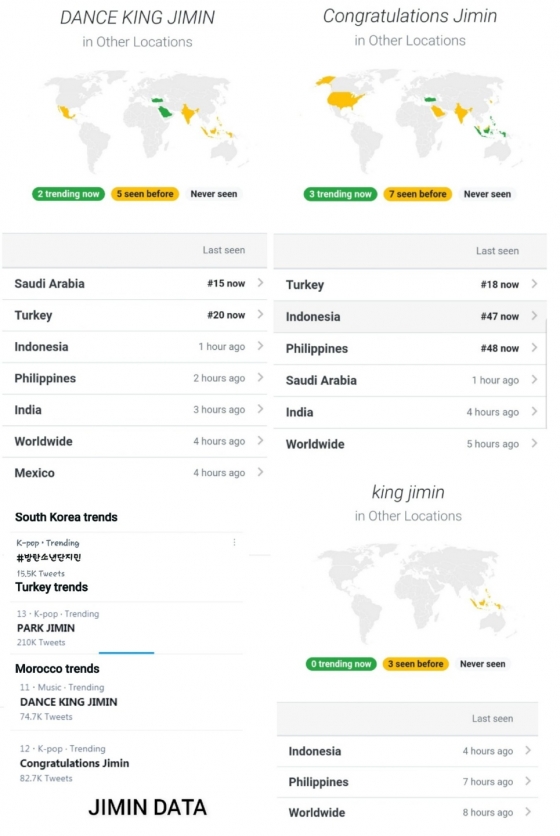Click the Indonesia #47 now row
This screenshot has height=836, width=560.
click(410, 316)
